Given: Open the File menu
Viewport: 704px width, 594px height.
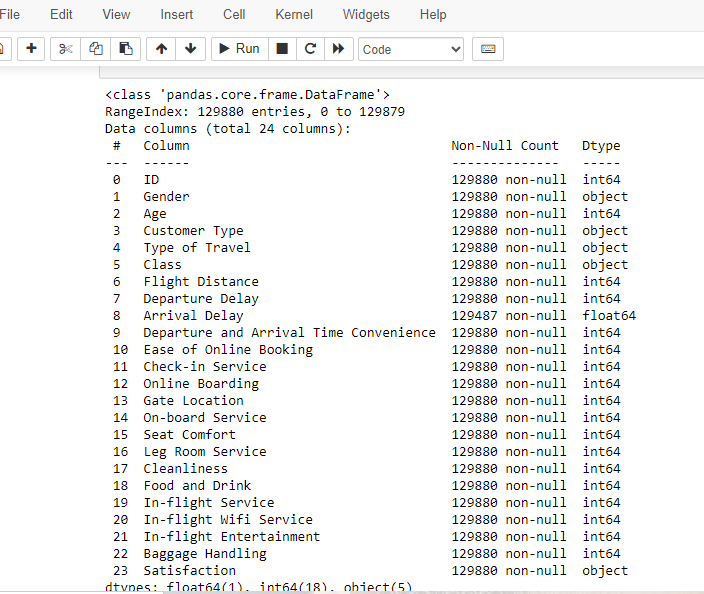Looking at the screenshot, I should click(x=10, y=14).
